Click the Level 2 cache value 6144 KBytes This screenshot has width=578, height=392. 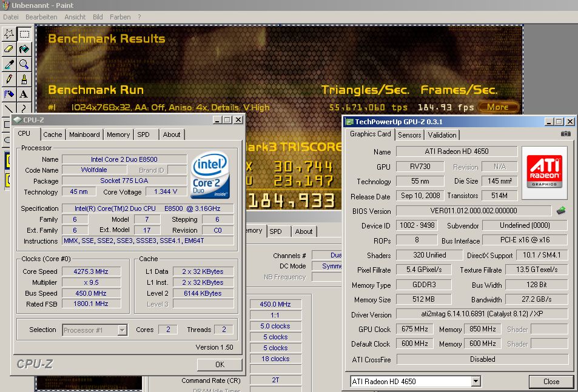pos(203,293)
